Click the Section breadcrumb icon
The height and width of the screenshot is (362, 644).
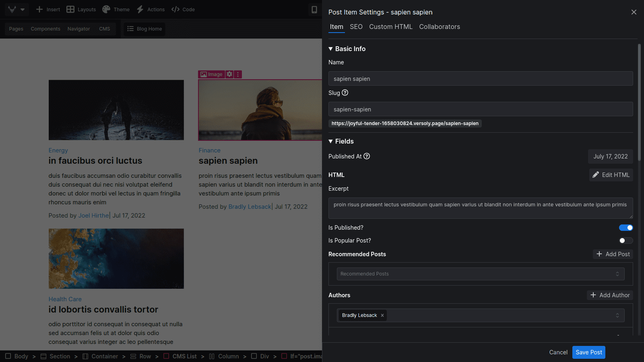click(43, 356)
